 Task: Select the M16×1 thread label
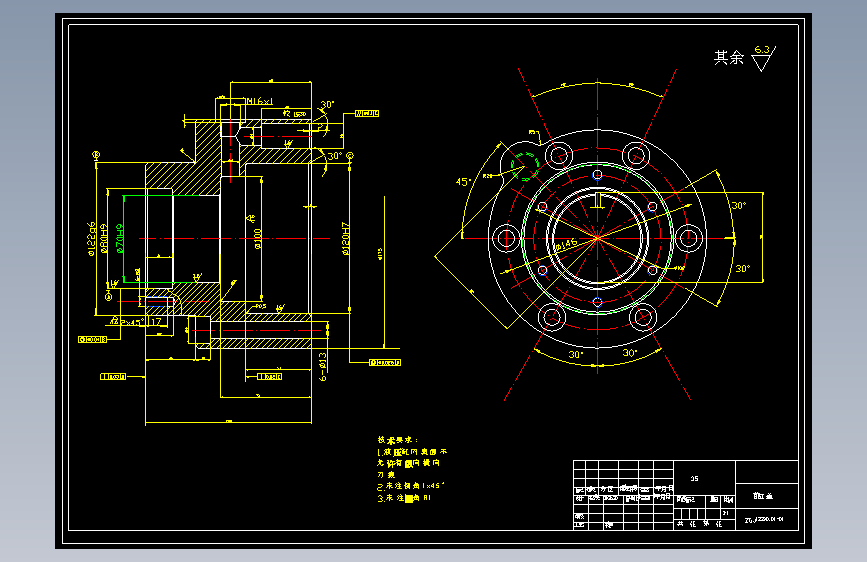tap(259, 101)
